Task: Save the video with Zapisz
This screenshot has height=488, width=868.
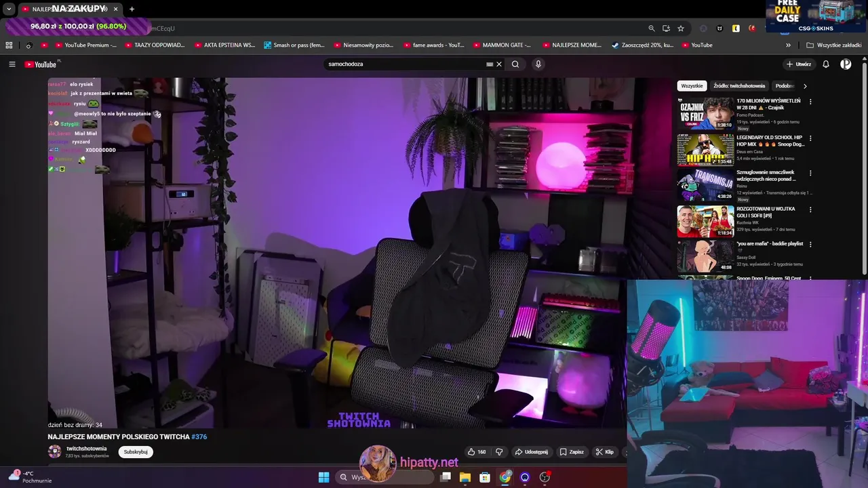Action: point(572,452)
